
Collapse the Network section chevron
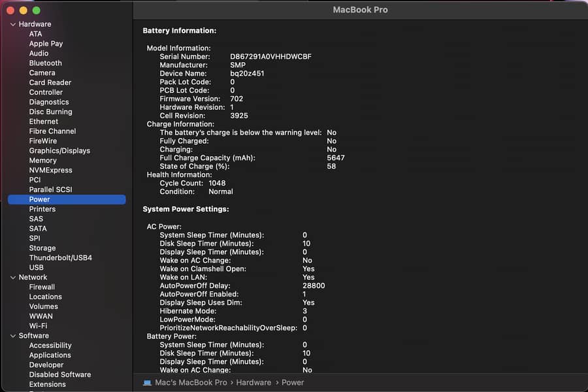click(x=12, y=277)
